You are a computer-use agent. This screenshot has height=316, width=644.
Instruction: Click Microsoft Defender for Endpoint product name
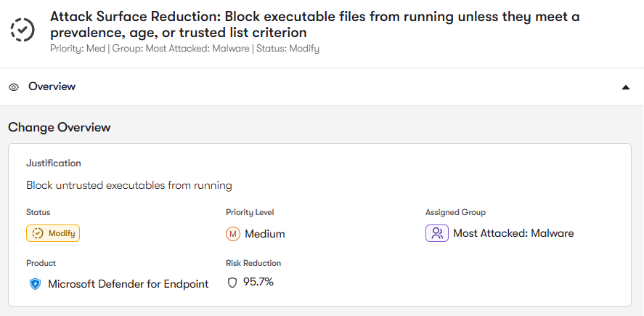(x=128, y=284)
